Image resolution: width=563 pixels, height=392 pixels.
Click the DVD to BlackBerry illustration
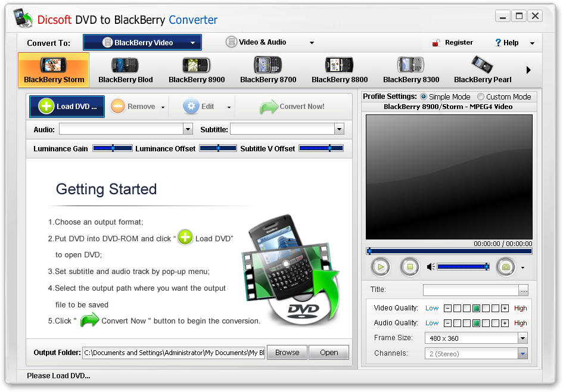(291, 269)
